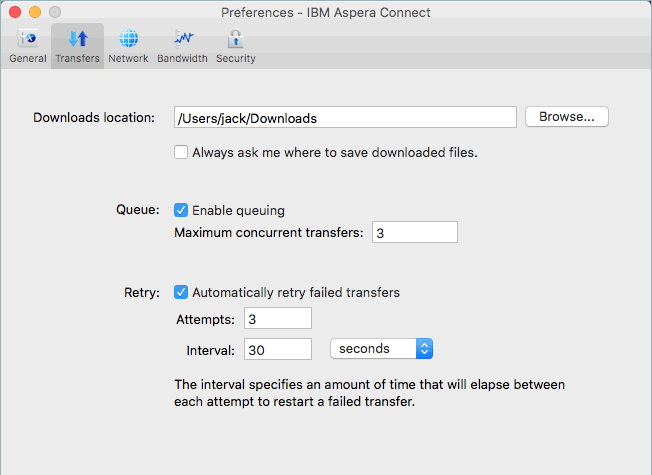Open the seconds interval unit dropdown
This screenshot has height=475, width=652.
381,349
